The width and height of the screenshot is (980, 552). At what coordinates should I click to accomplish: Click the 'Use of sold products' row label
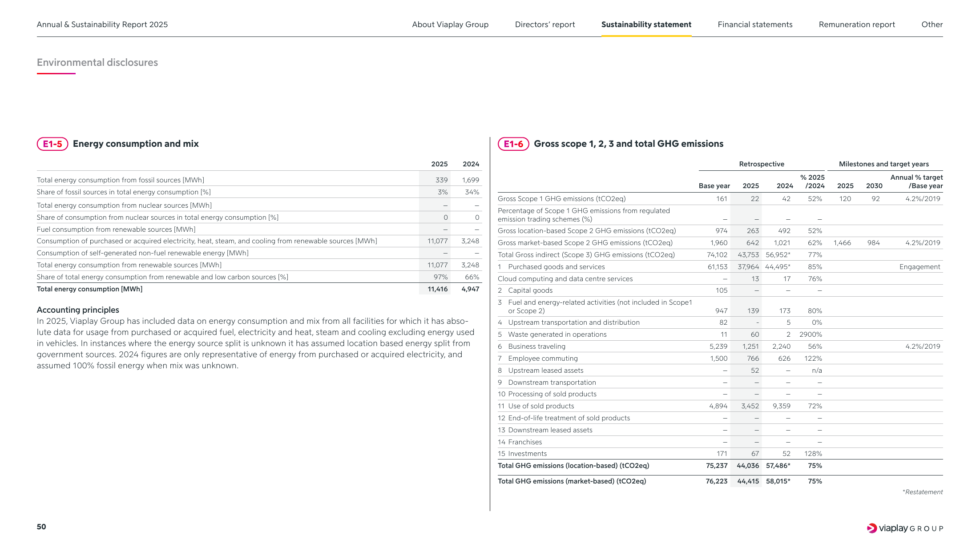click(541, 406)
